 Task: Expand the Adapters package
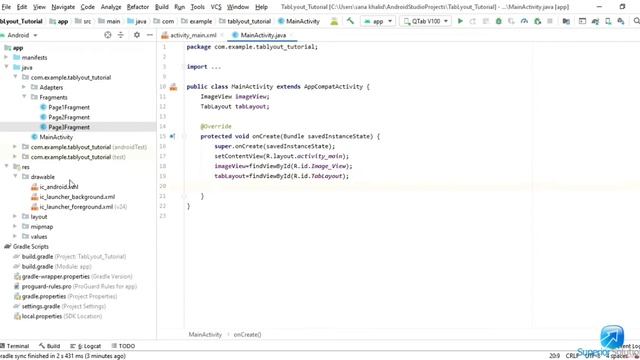tap(24, 87)
